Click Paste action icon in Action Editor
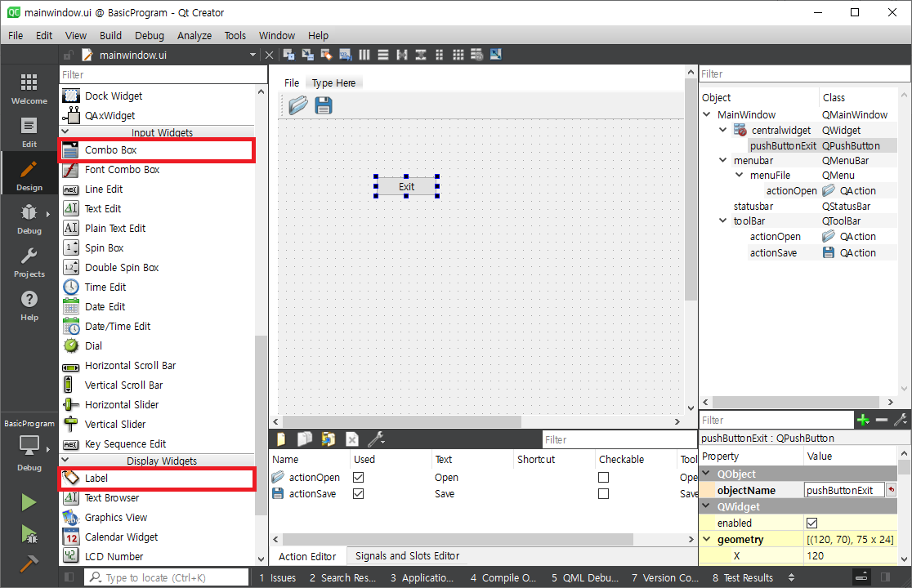Image resolution: width=912 pixels, height=588 pixels. point(329,439)
